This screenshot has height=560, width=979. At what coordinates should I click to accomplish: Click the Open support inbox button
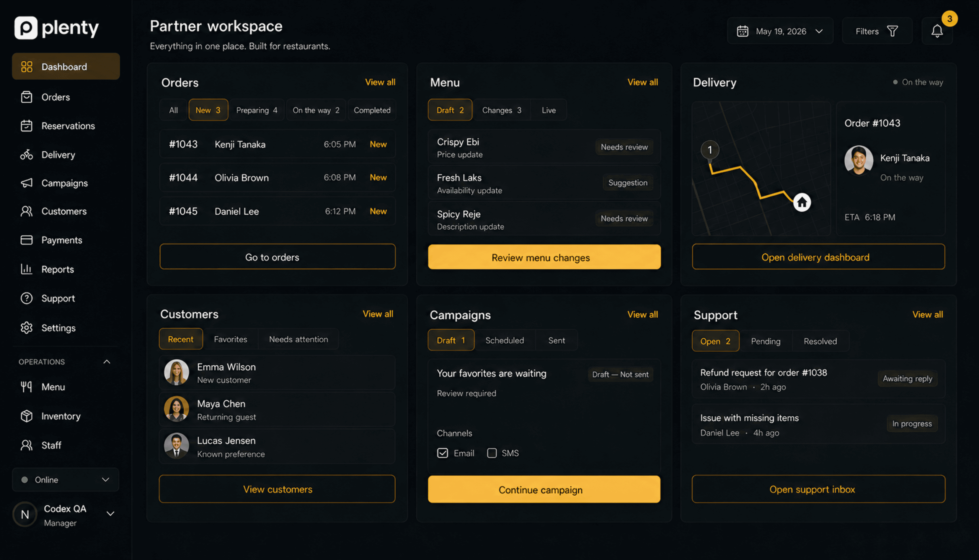[818, 489]
